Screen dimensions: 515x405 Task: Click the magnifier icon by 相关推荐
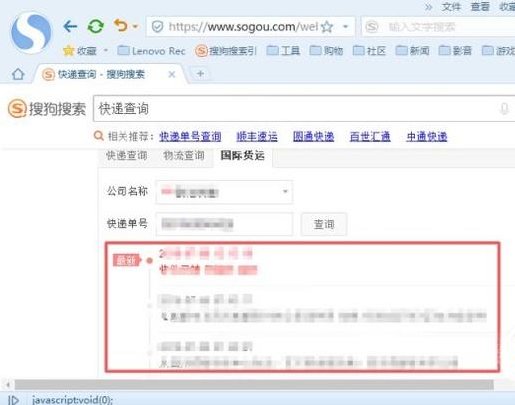(x=99, y=136)
